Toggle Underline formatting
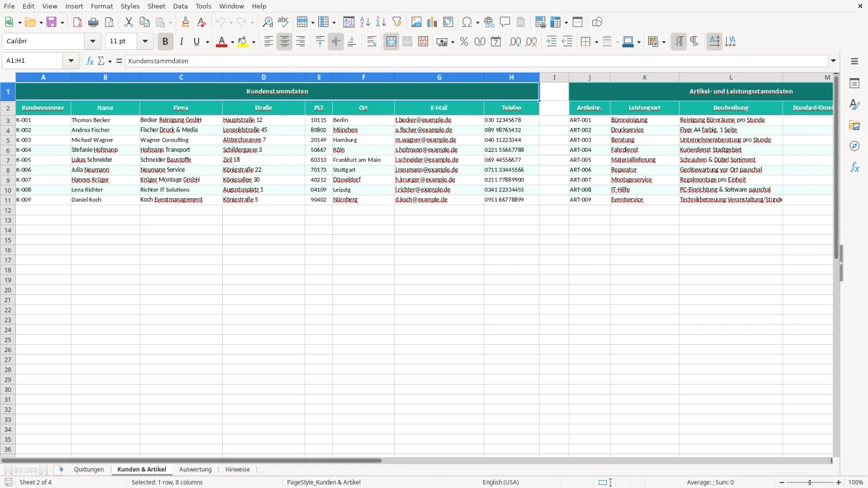 pos(196,42)
